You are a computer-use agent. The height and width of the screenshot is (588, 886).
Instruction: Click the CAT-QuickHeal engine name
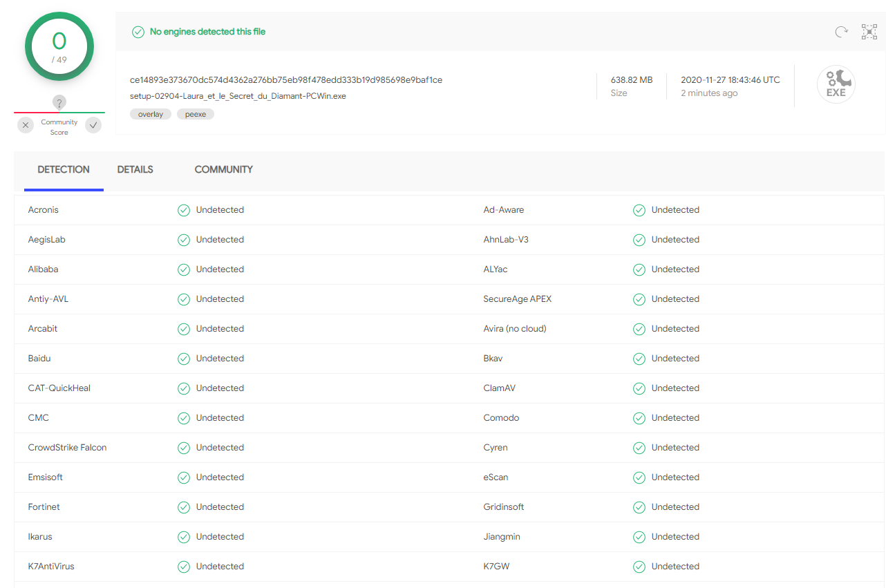click(59, 388)
